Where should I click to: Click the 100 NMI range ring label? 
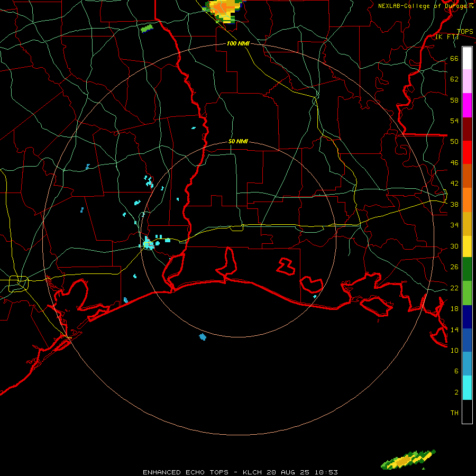238,43
